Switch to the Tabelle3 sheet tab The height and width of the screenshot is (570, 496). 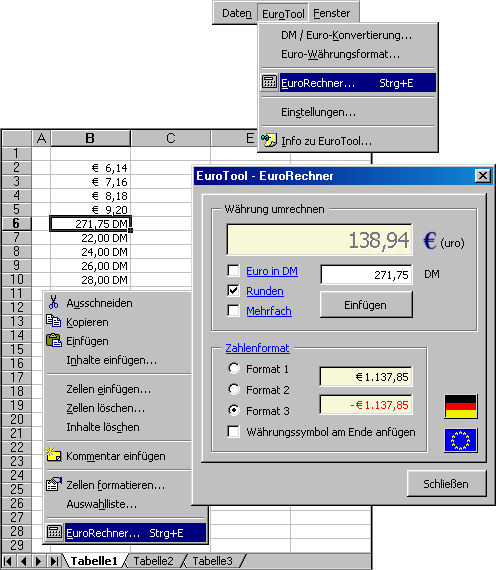pyautogui.click(x=212, y=561)
